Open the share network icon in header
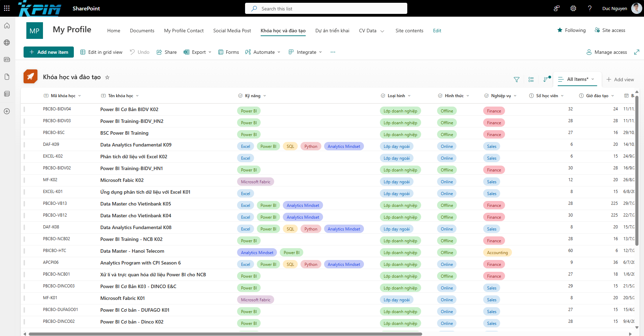Viewport: 644px width, 336px height. (557, 8)
